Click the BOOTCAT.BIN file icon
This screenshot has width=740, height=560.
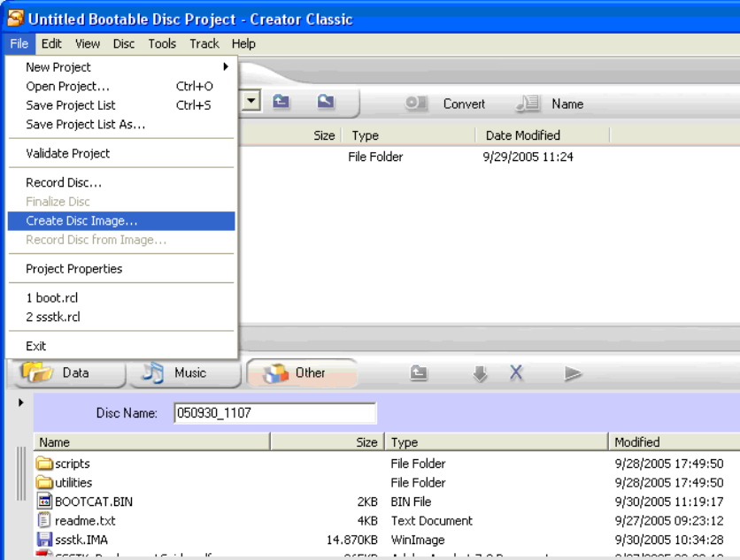point(44,502)
